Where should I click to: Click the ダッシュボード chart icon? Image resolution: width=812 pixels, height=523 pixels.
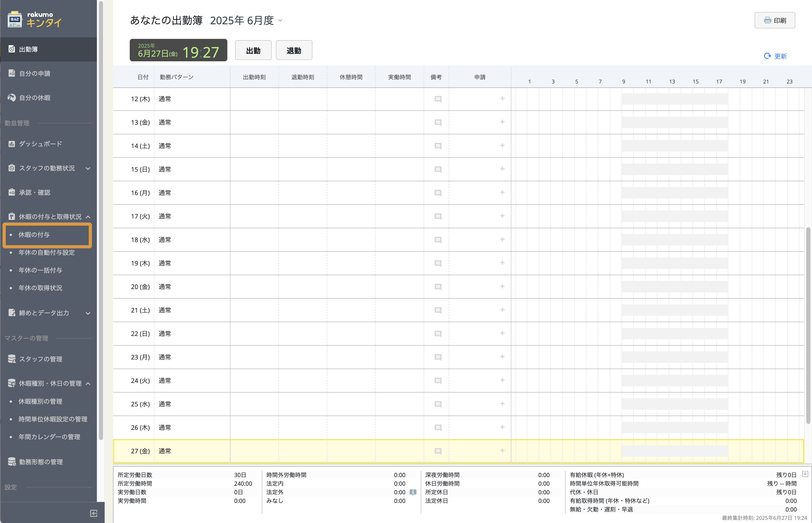(x=11, y=144)
